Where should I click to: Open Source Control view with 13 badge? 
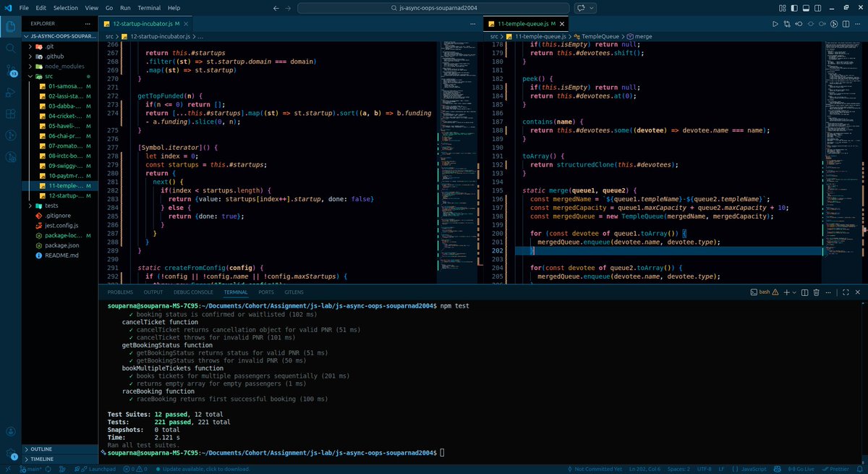11,70
